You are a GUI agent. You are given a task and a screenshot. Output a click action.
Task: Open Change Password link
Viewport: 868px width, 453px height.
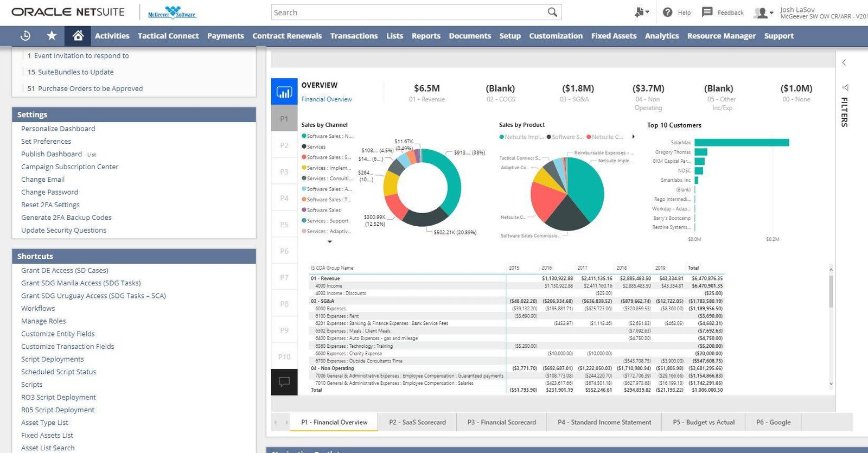[x=49, y=192]
